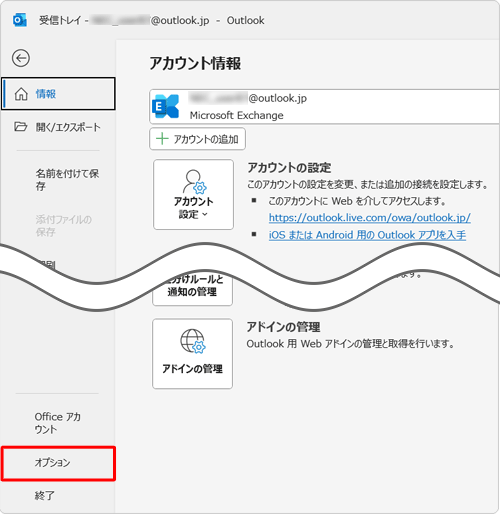Open the iOS または Android Outlook app link
The height and width of the screenshot is (514, 500).
367,235
